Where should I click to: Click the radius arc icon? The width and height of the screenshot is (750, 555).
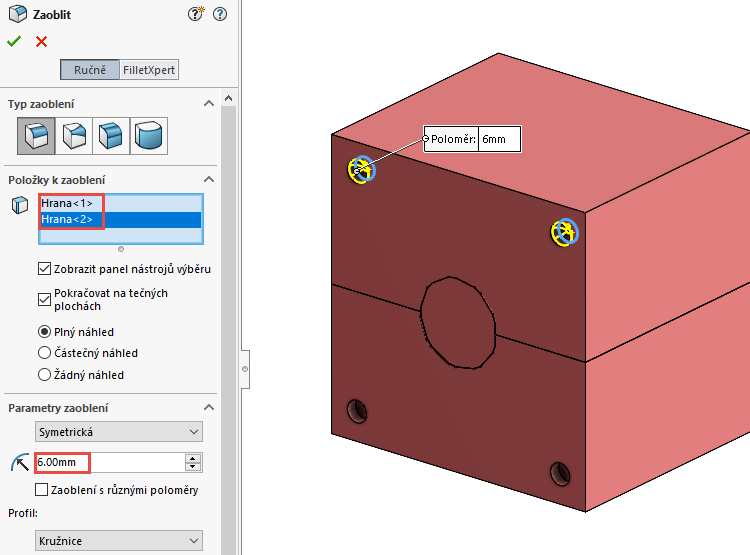pos(20,463)
